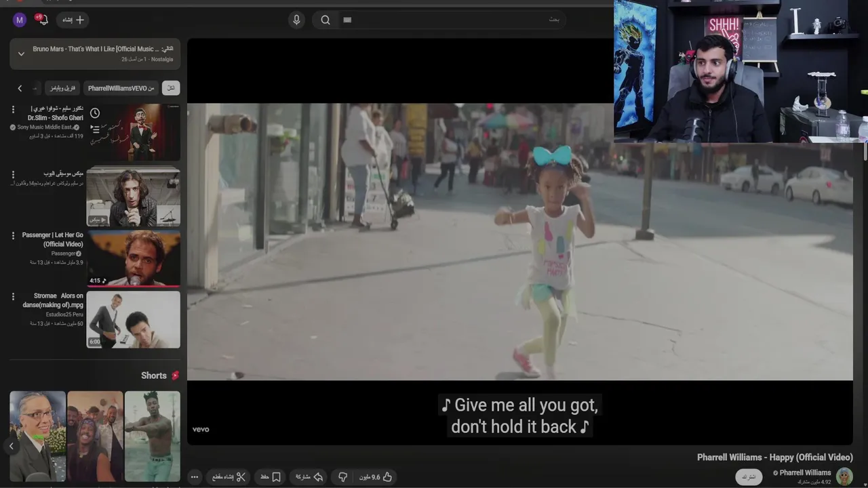
Task: Open the Pharrell Williams channel avatar
Action: tap(844, 476)
